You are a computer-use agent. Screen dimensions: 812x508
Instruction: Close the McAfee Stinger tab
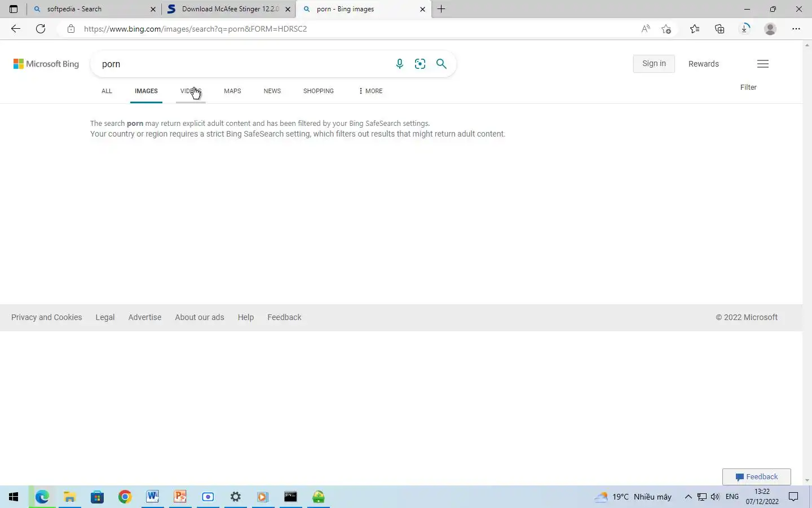[x=288, y=9]
